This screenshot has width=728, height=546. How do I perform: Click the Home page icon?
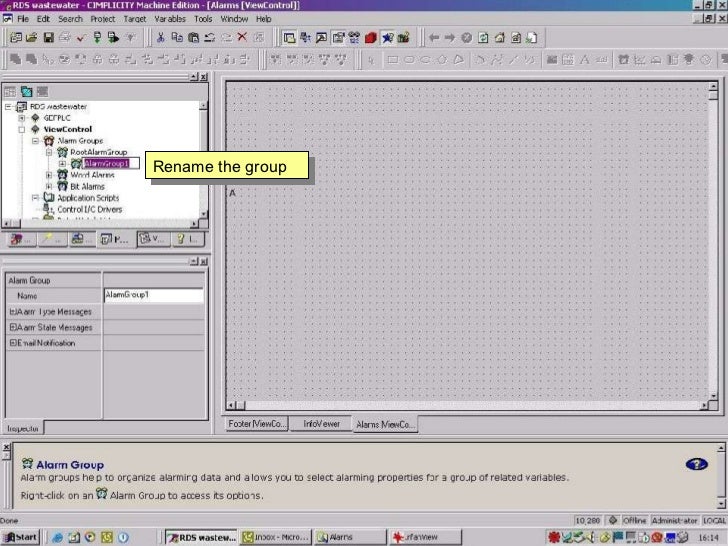point(499,38)
